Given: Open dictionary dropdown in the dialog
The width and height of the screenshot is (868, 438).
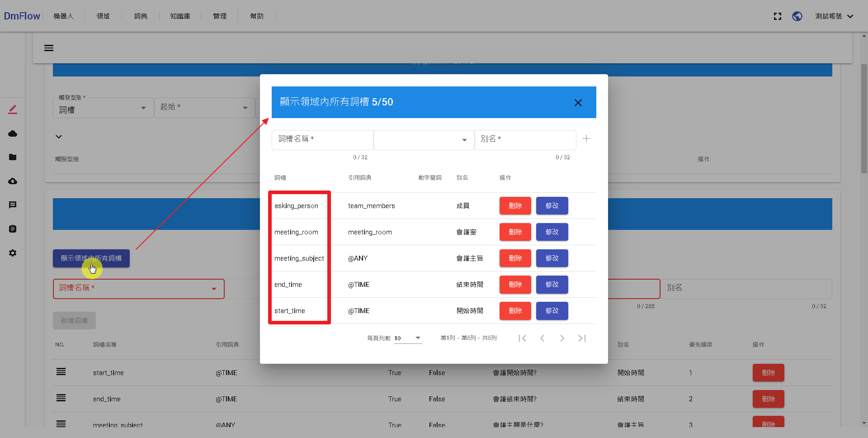Looking at the screenshot, I should coord(424,140).
